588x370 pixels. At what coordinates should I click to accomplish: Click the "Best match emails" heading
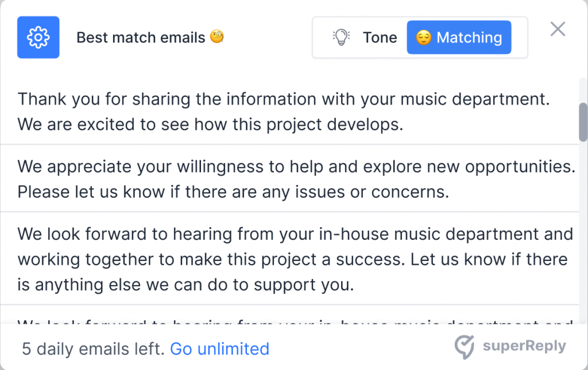tap(141, 38)
